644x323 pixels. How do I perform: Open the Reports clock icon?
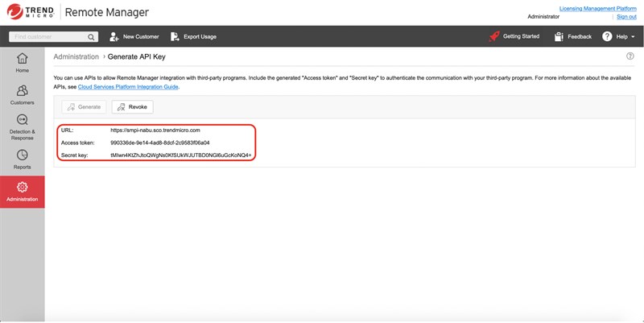[22, 155]
